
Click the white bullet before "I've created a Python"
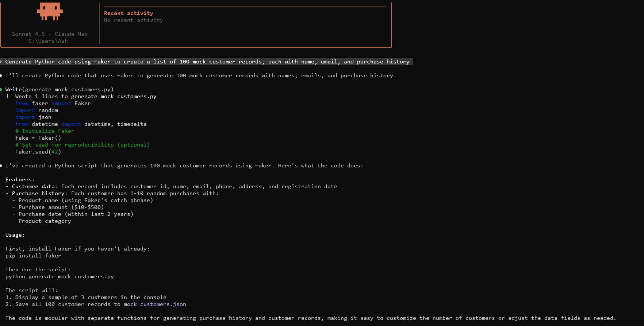click(x=1, y=166)
